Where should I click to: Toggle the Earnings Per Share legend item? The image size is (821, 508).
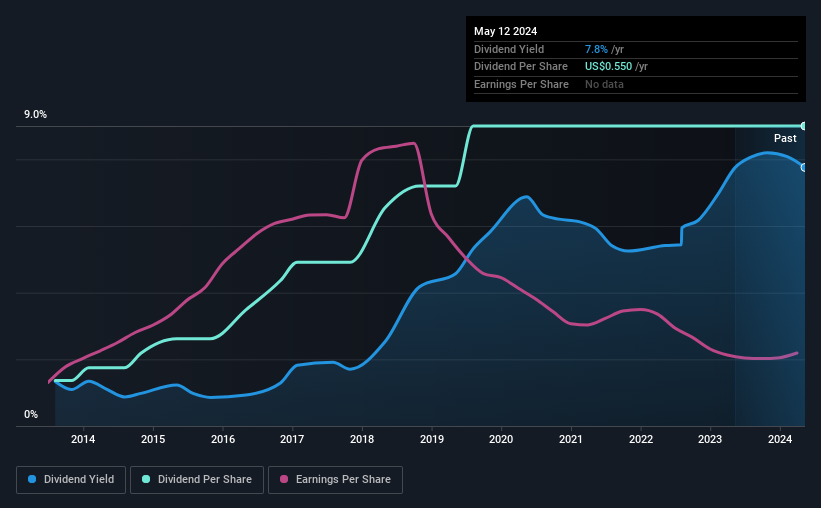coord(335,480)
